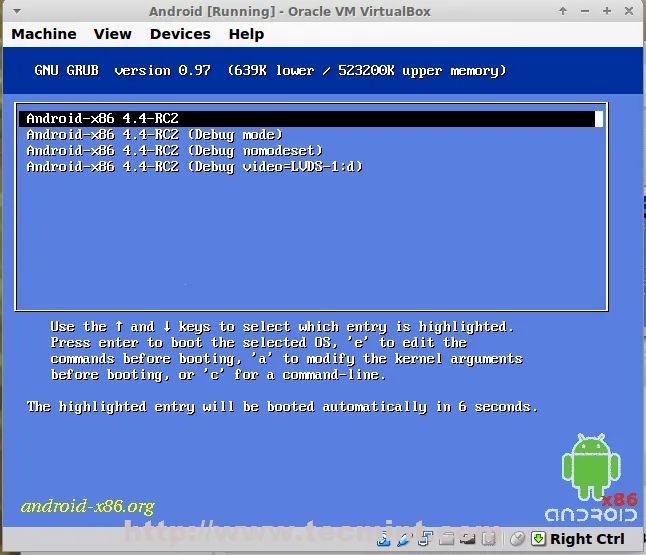Click the keep-above up arrow title button
The width and height of the screenshot is (646, 555).
[563, 11]
